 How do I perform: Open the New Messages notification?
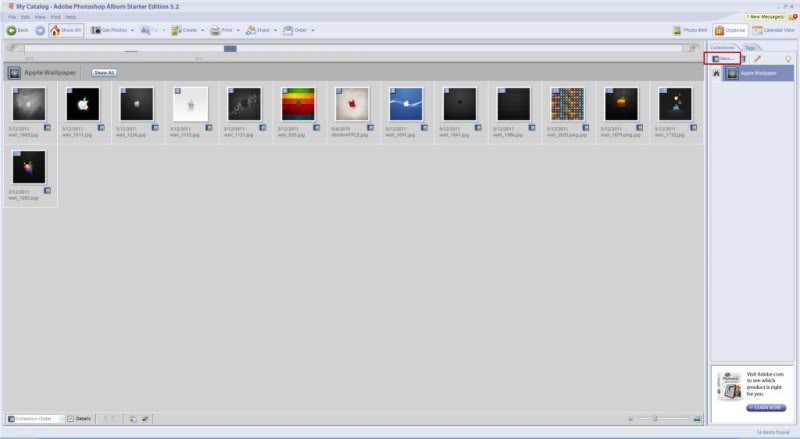764,17
